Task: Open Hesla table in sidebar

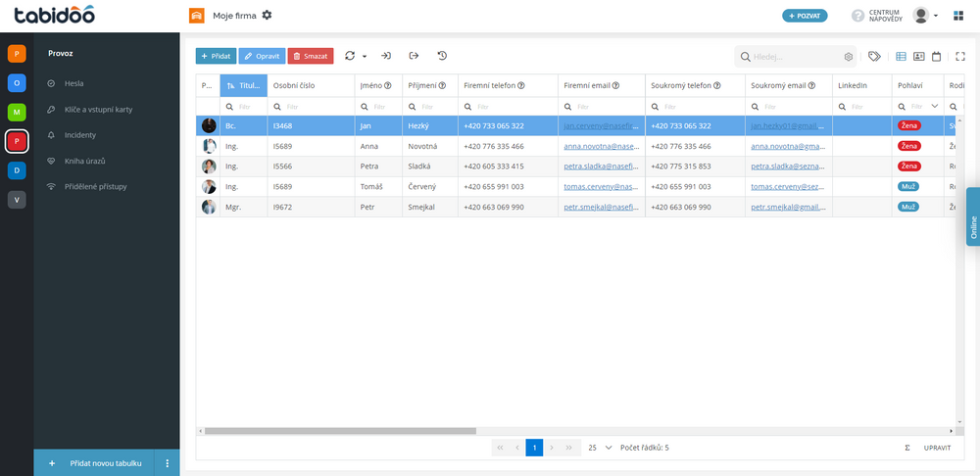Action: (73, 83)
